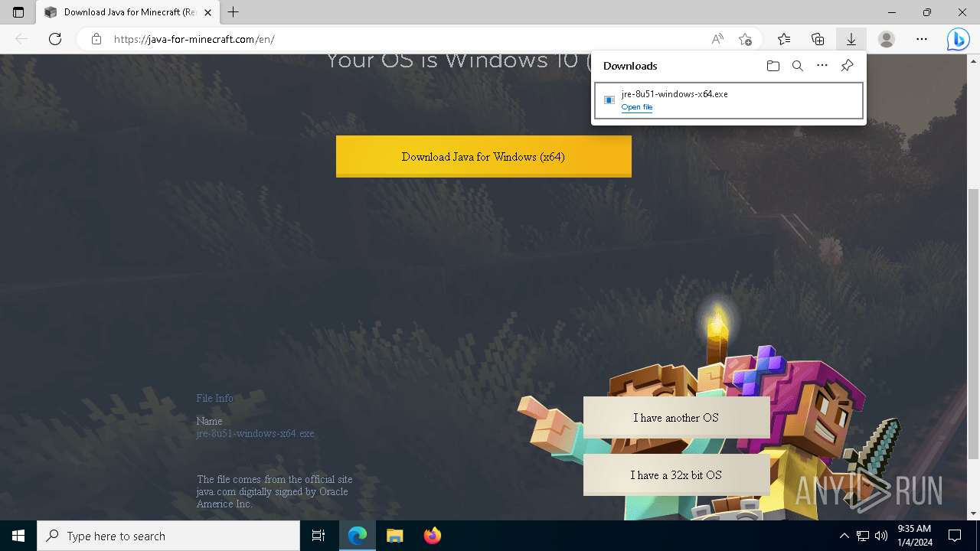Open the browser profile icon
Viewport: 980px width, 551px height.
pos(887,39)
